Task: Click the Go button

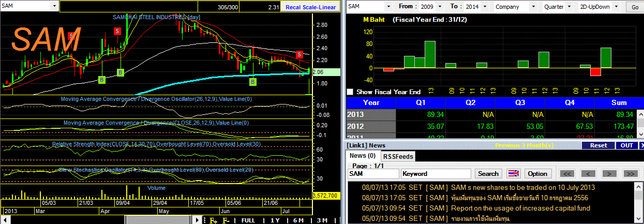Action: coord(635,7)
